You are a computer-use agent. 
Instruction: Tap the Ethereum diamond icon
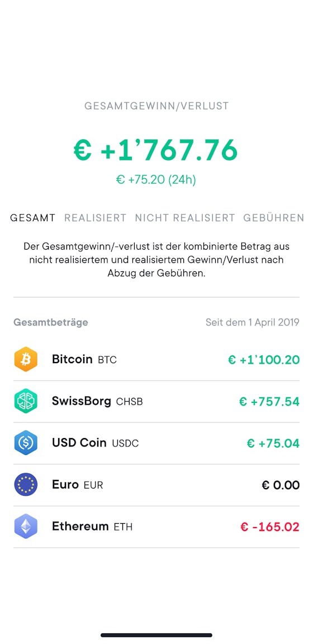click(26, 527)
